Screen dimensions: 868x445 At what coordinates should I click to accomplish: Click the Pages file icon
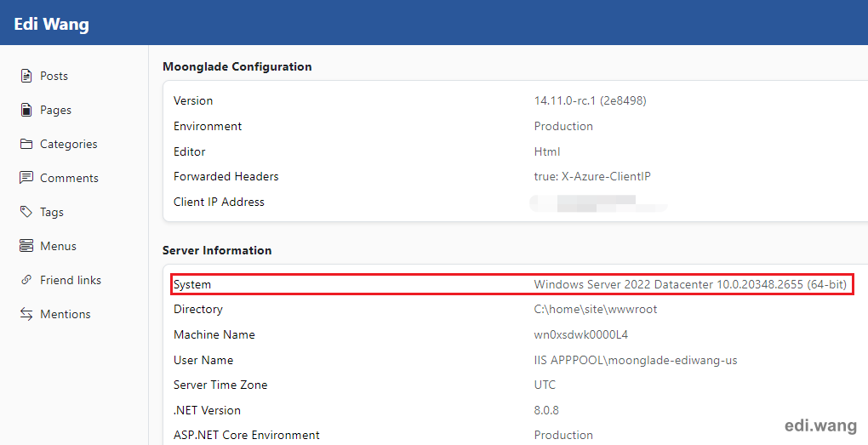coord(26,110)
